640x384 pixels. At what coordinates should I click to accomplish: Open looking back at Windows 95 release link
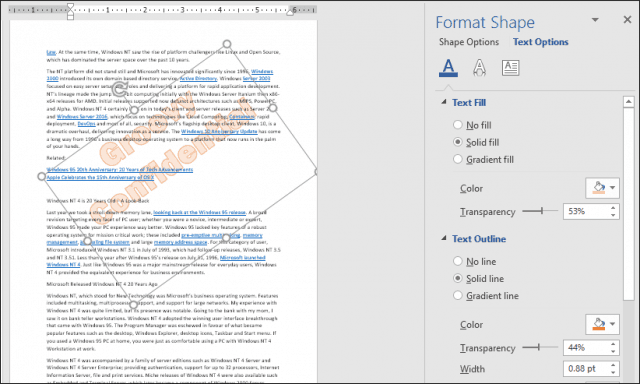coord(200,212)
